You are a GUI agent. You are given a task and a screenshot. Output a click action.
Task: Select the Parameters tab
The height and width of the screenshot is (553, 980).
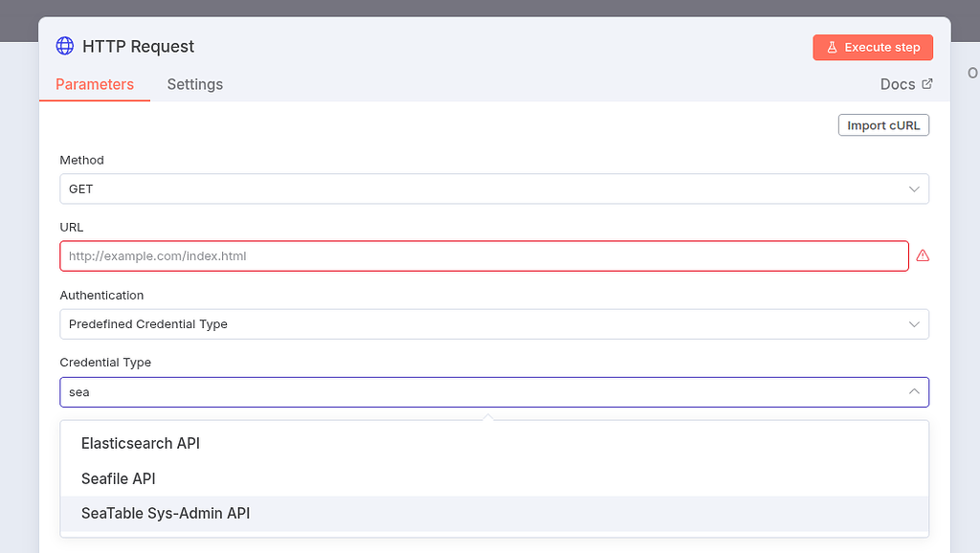coord(95,84)
